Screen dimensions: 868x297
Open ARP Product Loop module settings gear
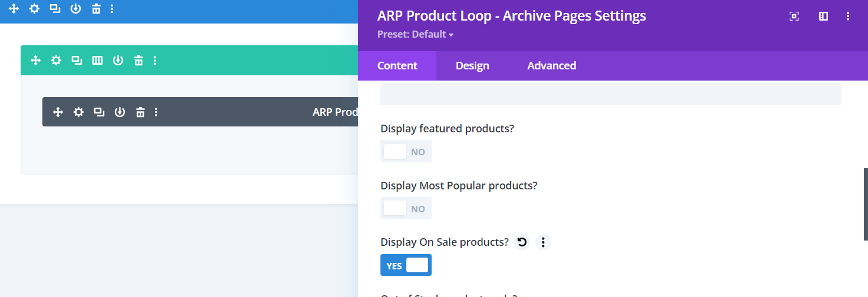(x=78, y=112)
